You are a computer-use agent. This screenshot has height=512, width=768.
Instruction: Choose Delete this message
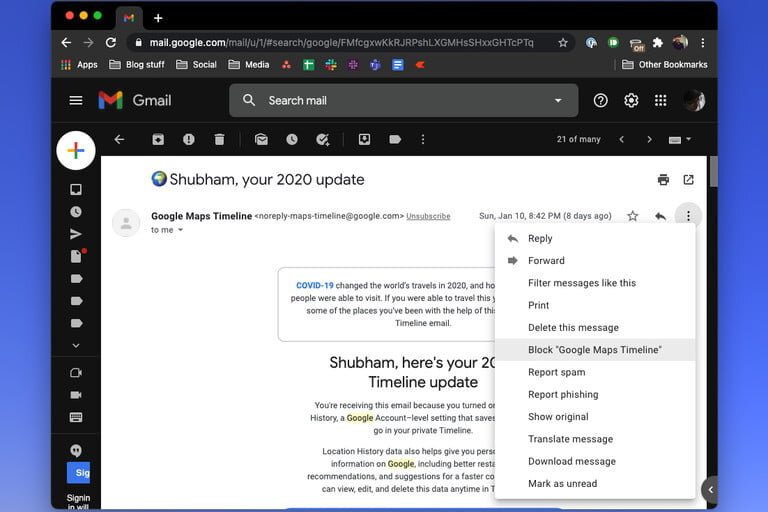[x=595, y=328]
